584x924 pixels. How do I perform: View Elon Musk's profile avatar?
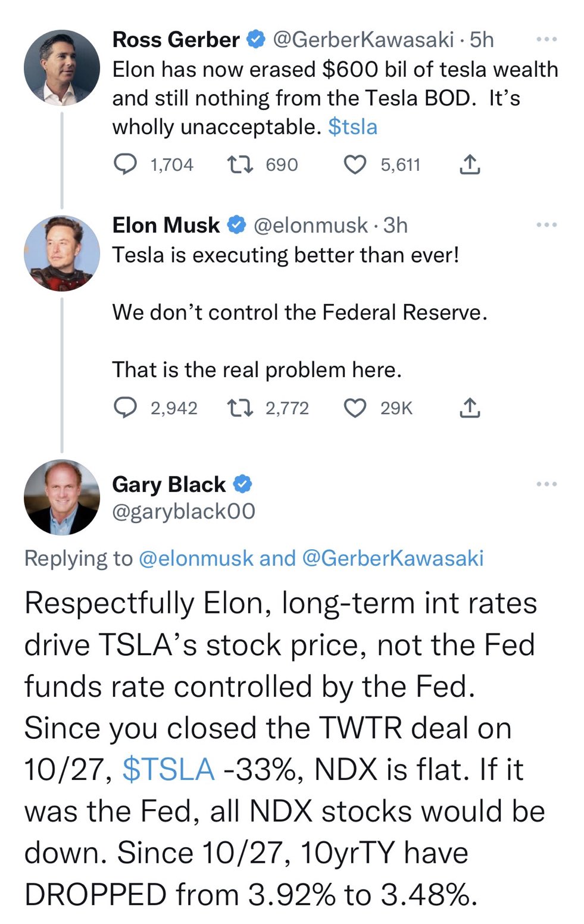click(62, 253)
